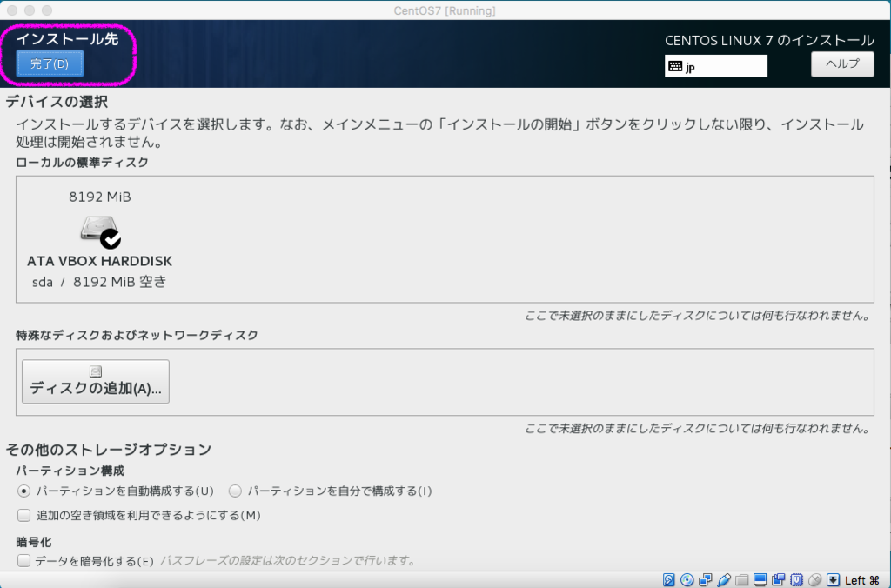This screenshot has height=588, width=891.
Task: Click VirtualBox video capture status icon
Action: [x=779, y=580]
